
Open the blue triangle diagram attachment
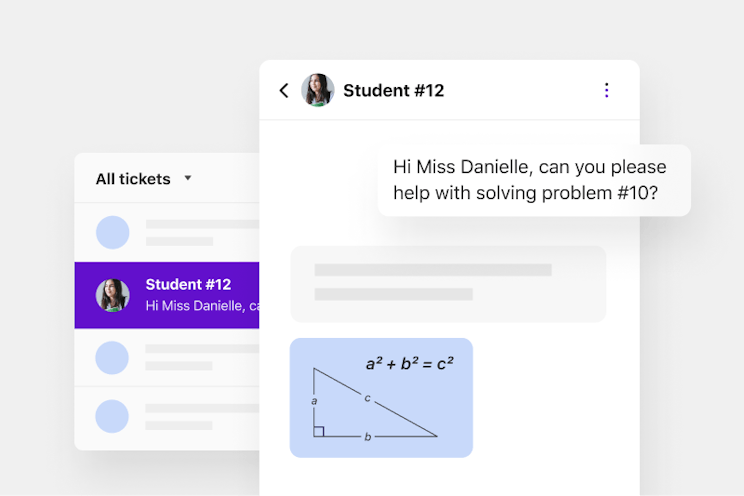(x=381, y=398)
